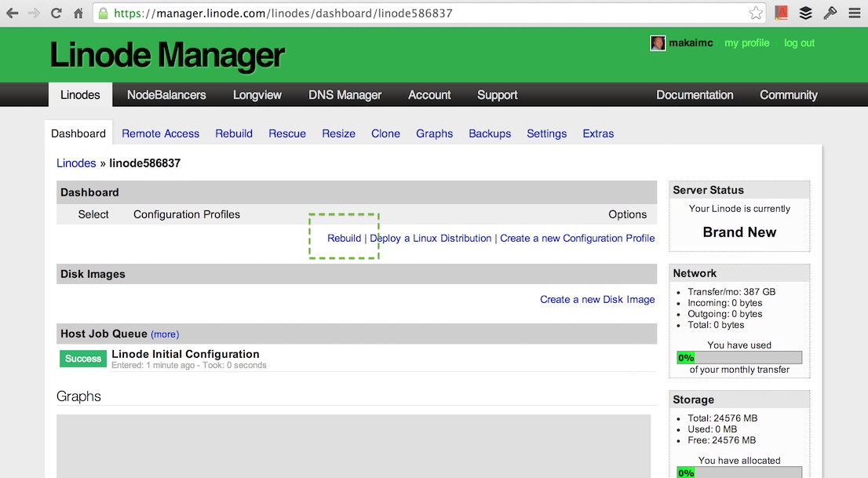Click the Brand New server status text
Image resolution: width=868 pixels, height=478 pixels.
pos(739,232)
